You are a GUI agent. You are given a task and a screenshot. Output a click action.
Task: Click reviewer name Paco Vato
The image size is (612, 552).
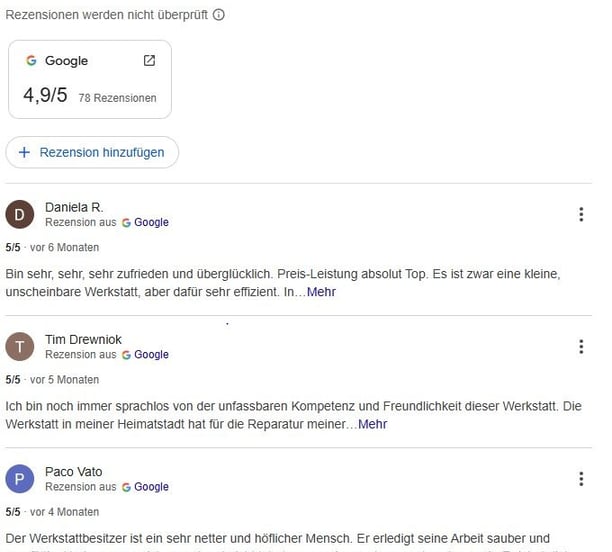(73, 471)
